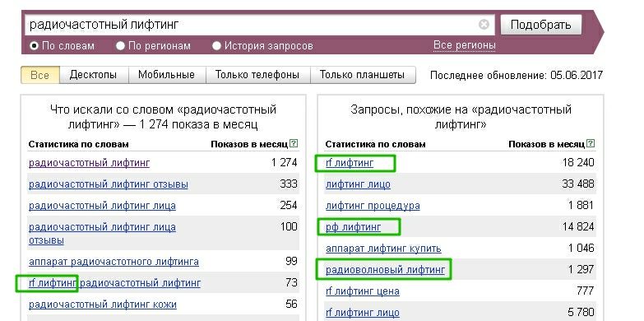Select the 'По регионам' radio button
Screen dimensions: 644x321
point(120,45)
